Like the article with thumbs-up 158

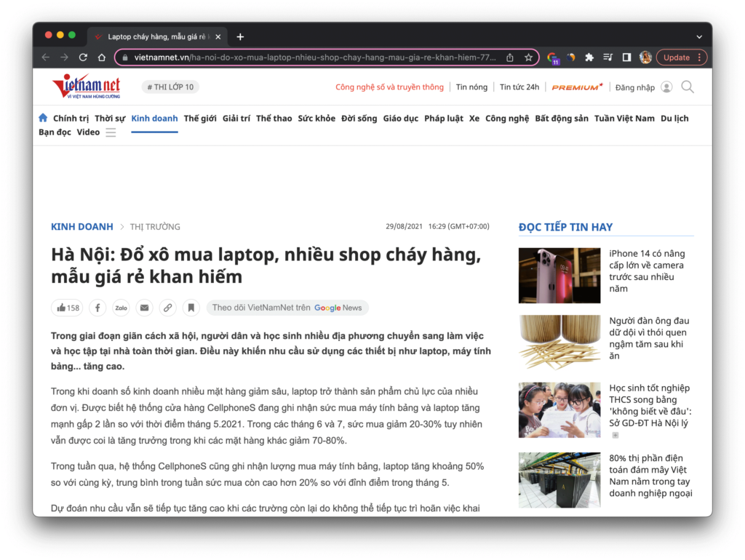67,308
